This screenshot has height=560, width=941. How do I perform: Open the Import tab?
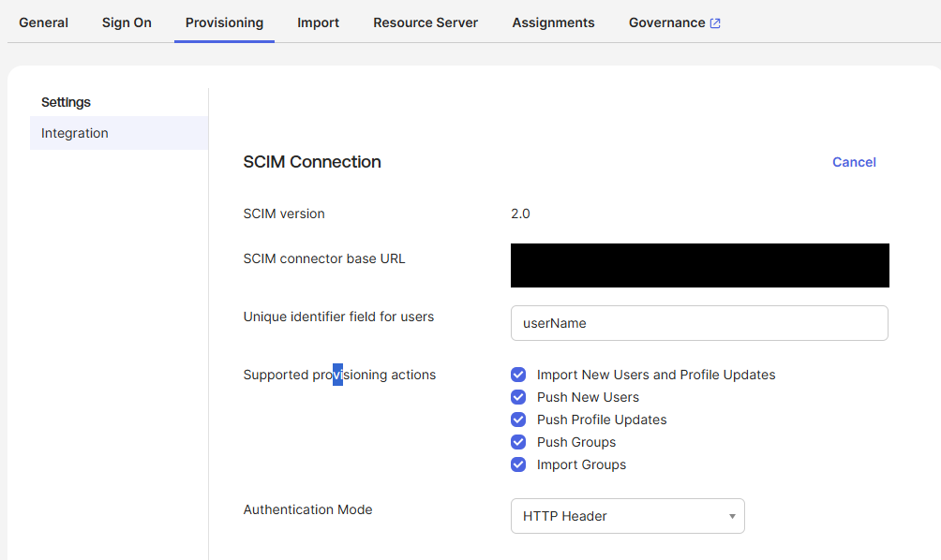click(318, 22)
